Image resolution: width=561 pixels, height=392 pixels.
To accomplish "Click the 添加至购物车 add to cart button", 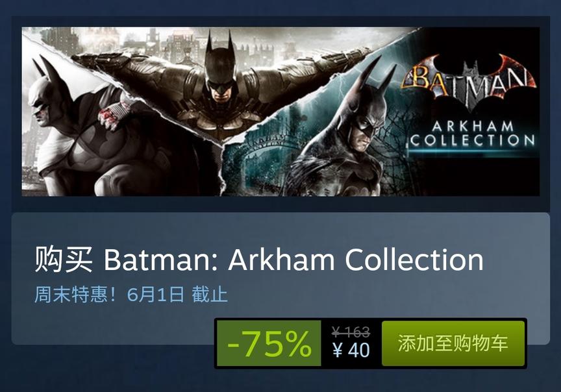I will tap(453, 343).
